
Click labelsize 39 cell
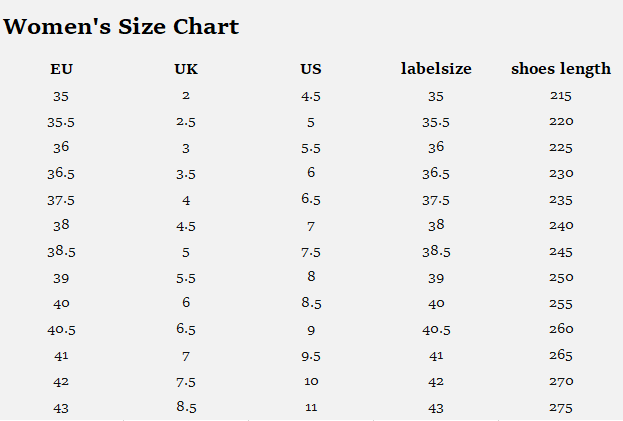pyautogui.click(x=436, y=278)
